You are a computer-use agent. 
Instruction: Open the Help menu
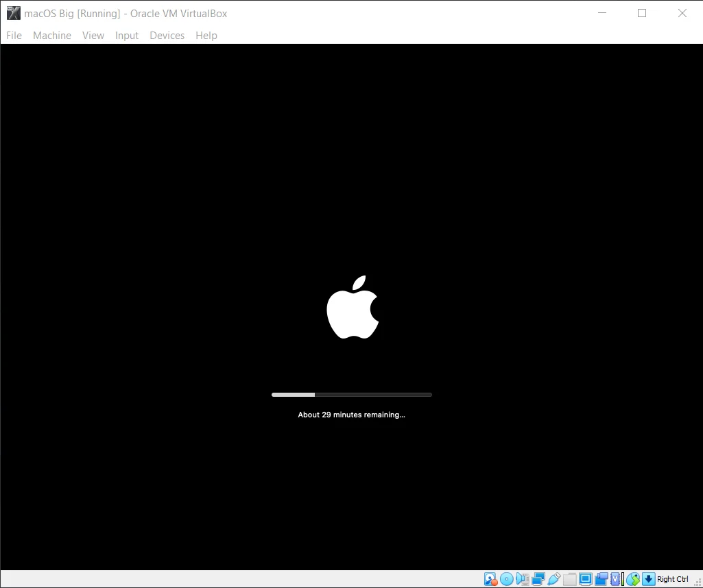(x=206, y=36)
